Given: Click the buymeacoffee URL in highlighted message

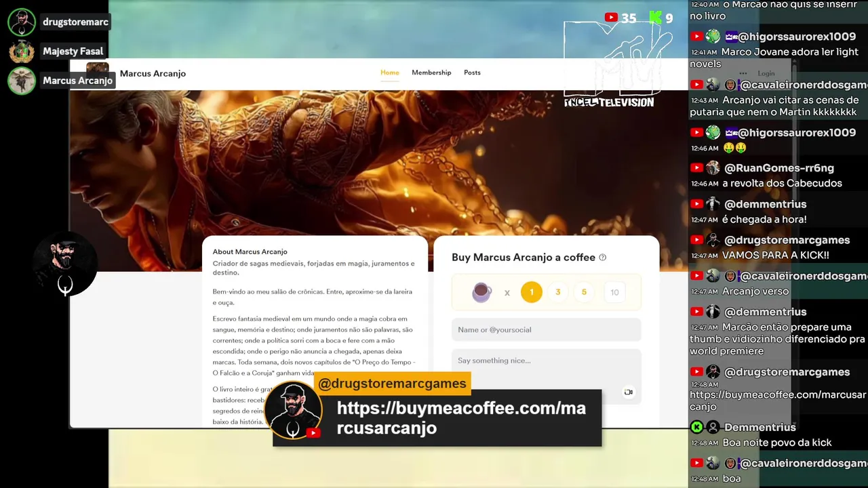Looking at the screenshot, I should click(461, 418).
